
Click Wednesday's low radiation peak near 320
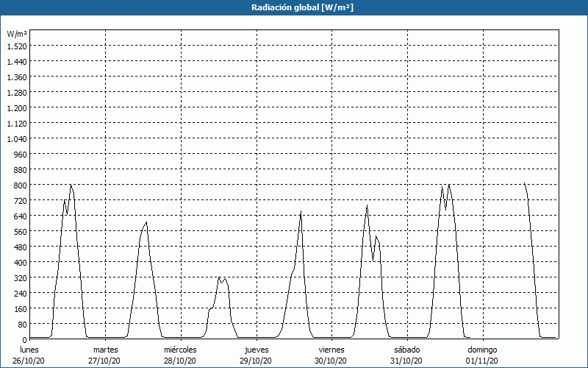click(219, 278)
